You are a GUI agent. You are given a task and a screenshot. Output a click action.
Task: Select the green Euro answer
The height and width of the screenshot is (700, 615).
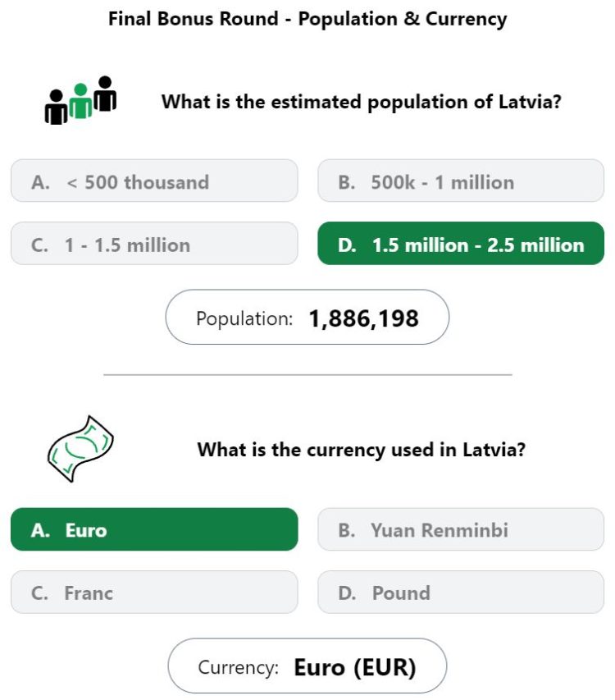click(154, 529)
